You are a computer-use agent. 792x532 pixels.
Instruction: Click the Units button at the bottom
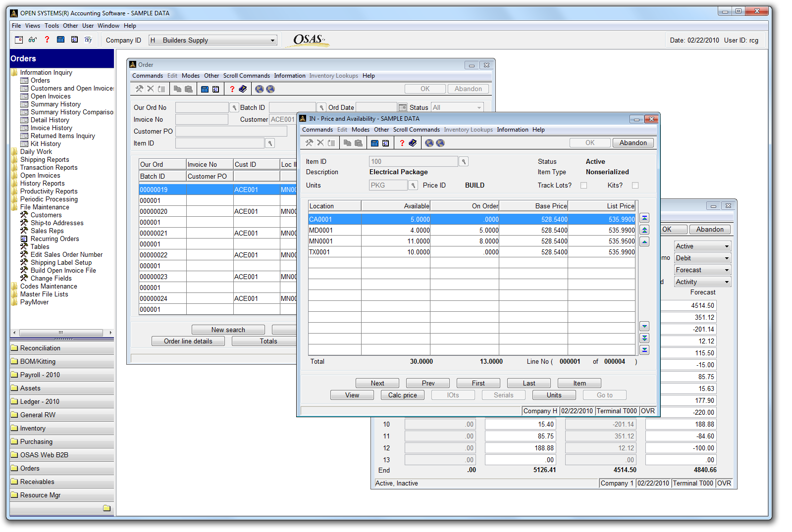click(554, 395)
